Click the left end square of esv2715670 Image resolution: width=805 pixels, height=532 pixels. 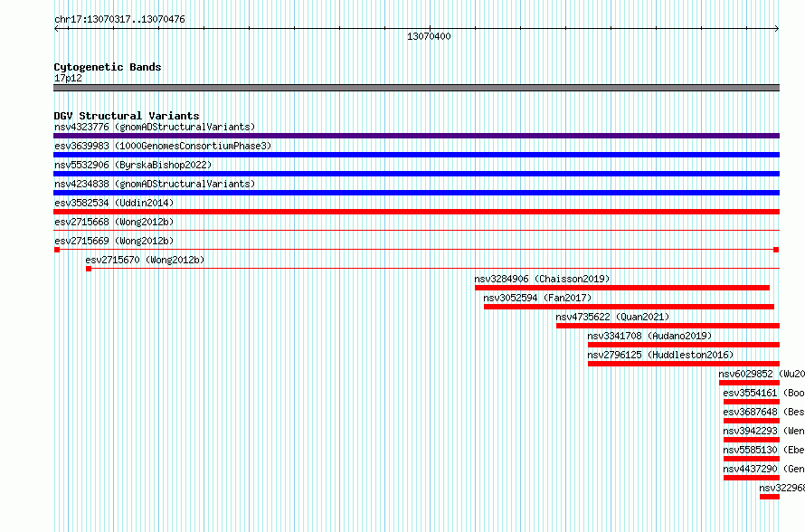pos(89,269)
